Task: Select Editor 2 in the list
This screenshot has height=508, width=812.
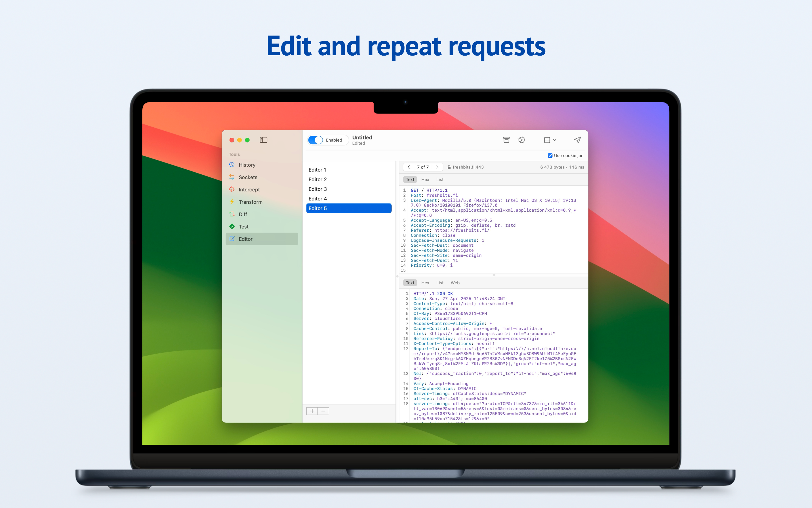Action: tap(348, 179)
